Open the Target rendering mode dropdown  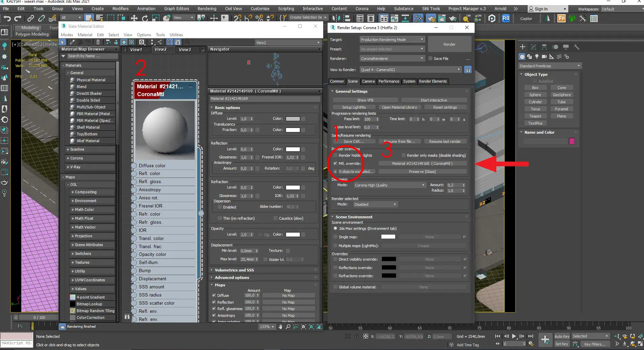pos(392,40)
